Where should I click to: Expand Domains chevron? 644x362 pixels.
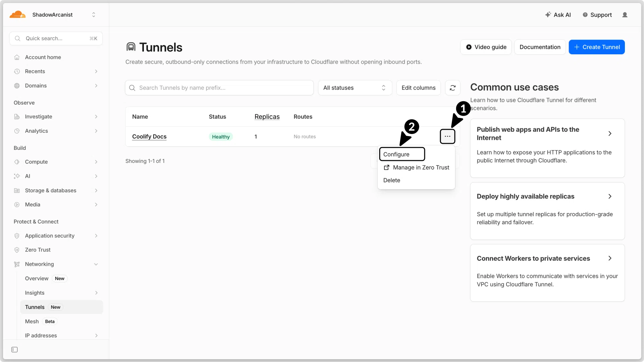(96, 86)
